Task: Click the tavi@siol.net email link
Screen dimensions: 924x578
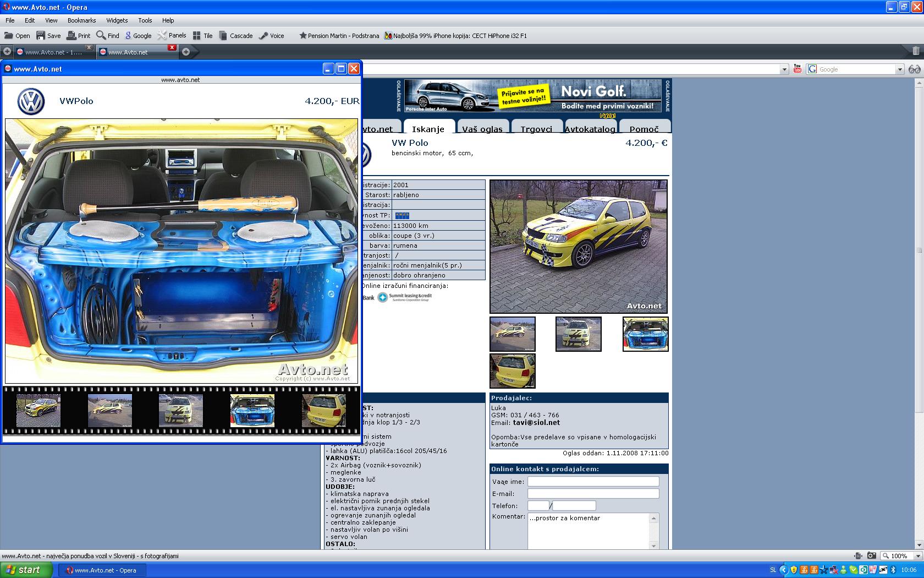Action: click(x=536, y=423)
